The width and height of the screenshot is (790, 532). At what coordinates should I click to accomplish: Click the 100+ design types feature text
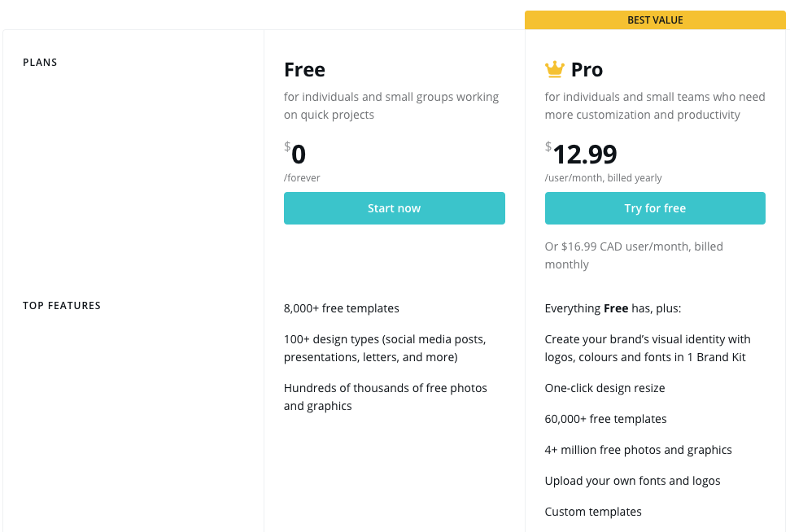click(385, 348)
